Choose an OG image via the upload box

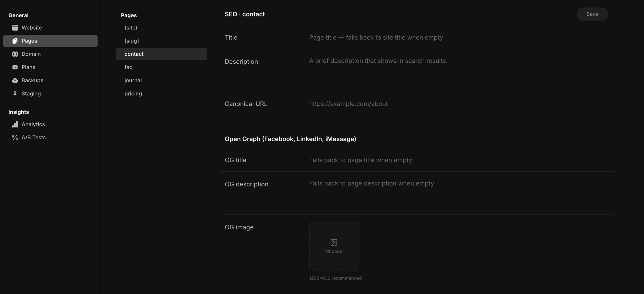(x=334, y=246)
